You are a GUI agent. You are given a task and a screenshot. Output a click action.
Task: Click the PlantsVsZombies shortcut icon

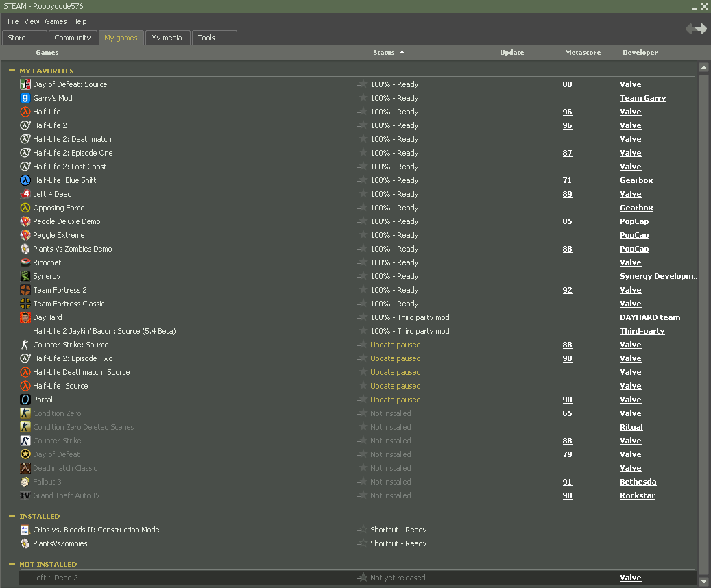[25, 543]
